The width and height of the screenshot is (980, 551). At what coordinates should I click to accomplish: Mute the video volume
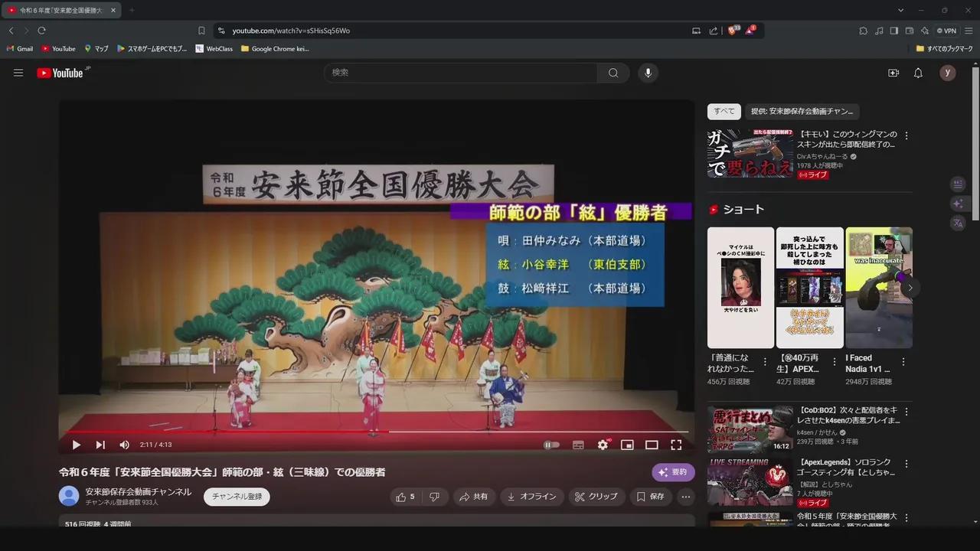tap(124, 445)
